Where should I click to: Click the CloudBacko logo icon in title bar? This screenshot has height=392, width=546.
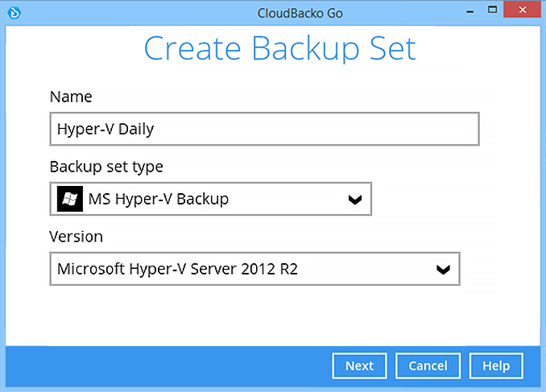(x=14, y=13)
